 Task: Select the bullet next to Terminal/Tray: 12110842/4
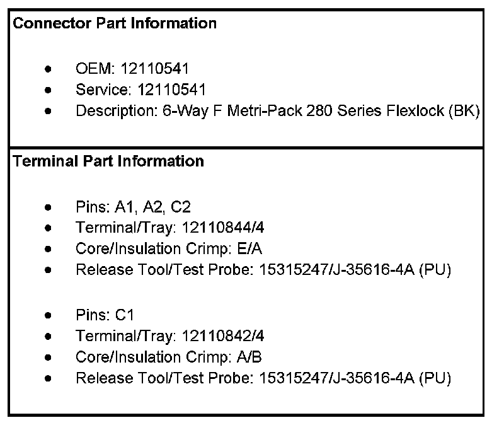click(49, 336)
